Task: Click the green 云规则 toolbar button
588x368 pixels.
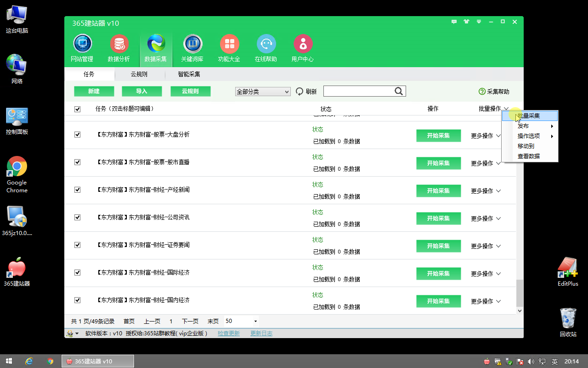Action: [x=190, y=92]
